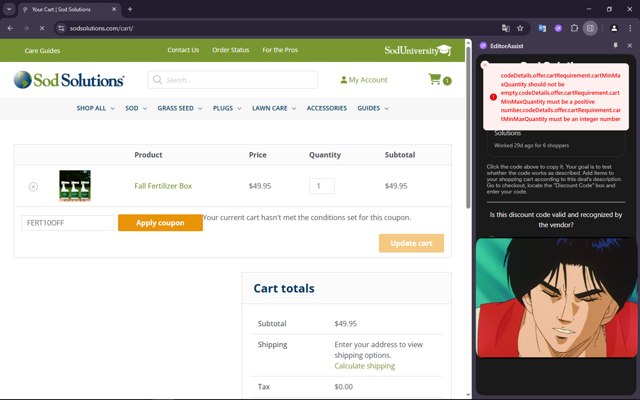Open Order Status page
The image size is (640, 400).
pyautogui.click(x=231, y=50)
